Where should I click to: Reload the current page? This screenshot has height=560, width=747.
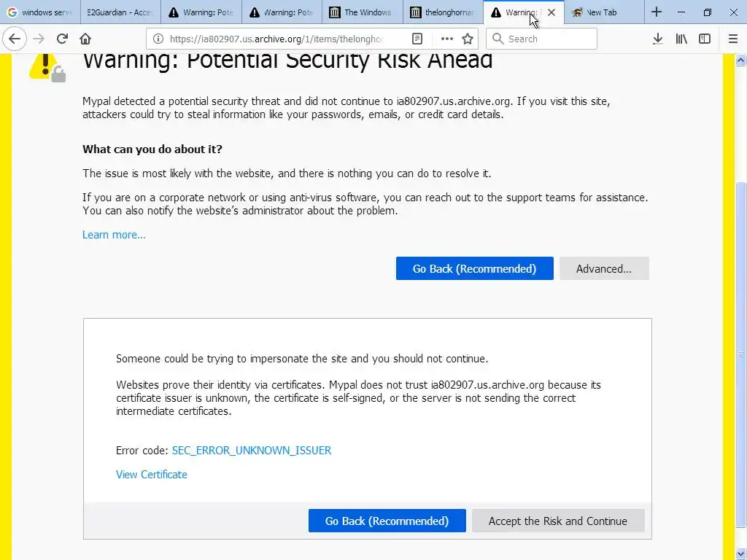[x=63, y=39]
